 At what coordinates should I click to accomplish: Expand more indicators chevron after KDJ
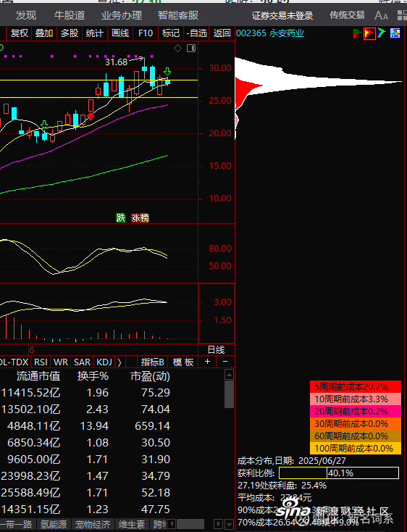click(119, 362)
